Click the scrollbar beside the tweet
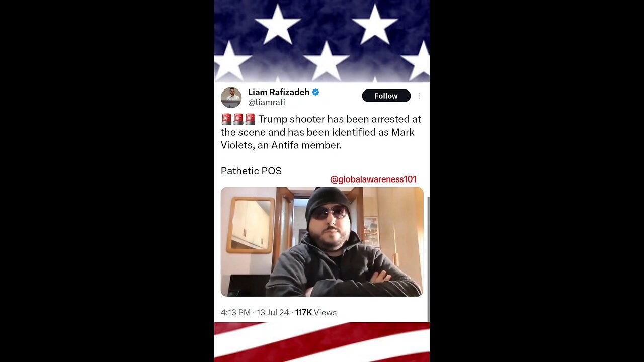644x362 pixels. (428, 259)
